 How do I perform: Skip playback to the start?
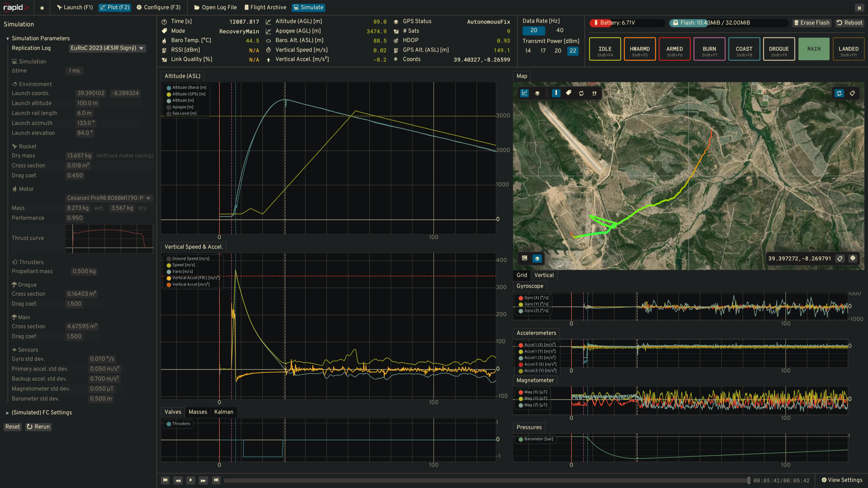pyautogui.click(x=165, y=480)
